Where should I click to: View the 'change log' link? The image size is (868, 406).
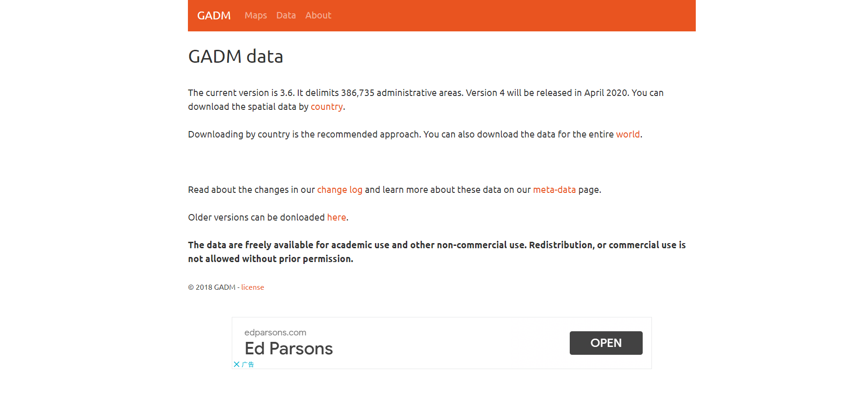point(339,190)
